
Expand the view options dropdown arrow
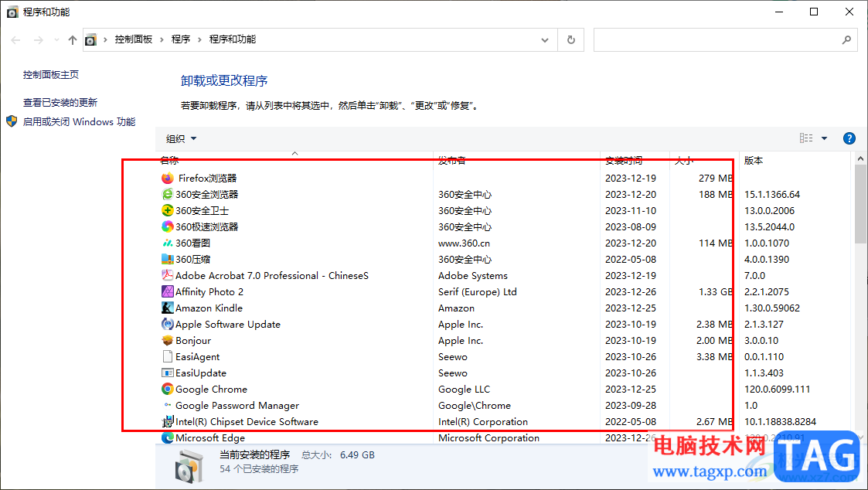point(824,138)
